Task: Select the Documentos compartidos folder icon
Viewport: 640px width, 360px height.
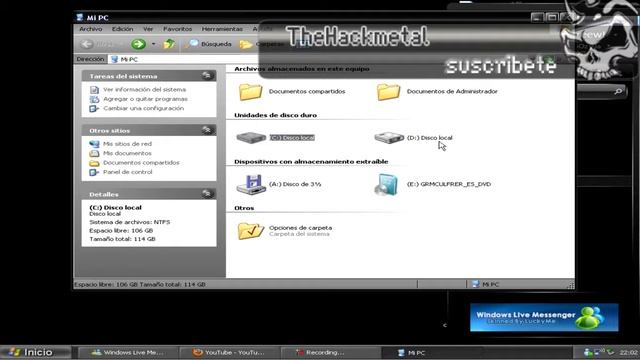Action: pyautogui.click(x=250, y=91)
